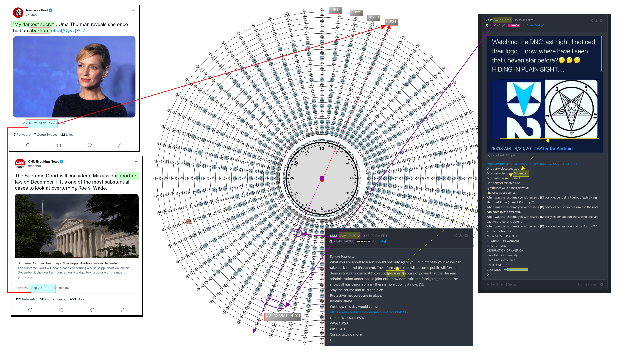Click the No. 74 post number link
This screenshot has height=354, width=644.
point(378,241)
